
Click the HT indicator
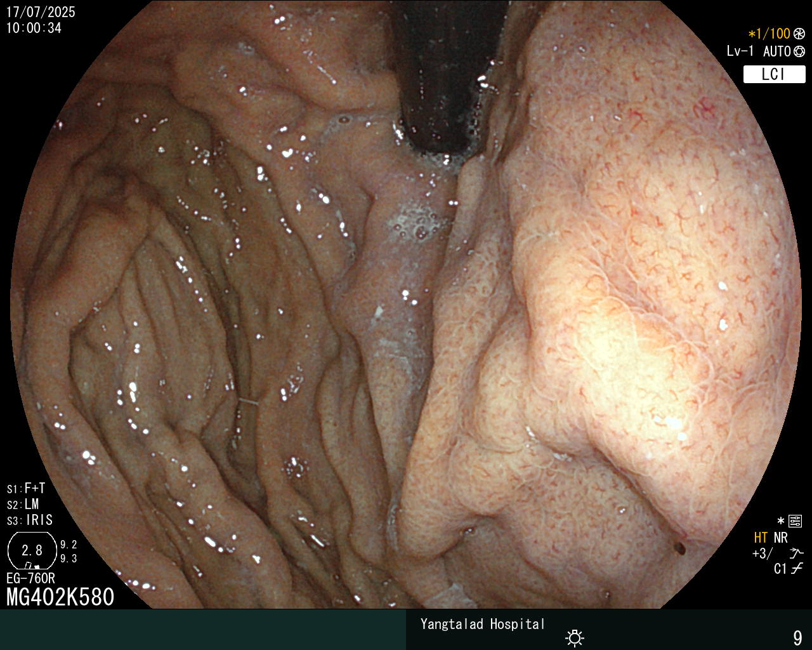click(x=761, y=538)
